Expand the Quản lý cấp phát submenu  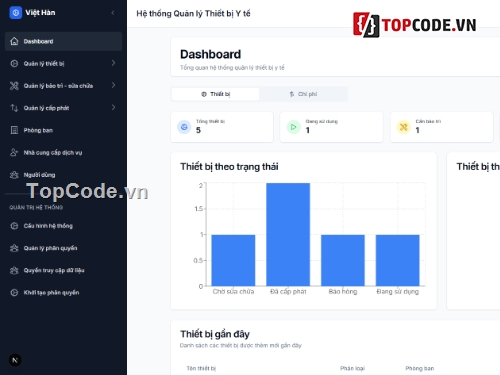click(x=113, y=107)
